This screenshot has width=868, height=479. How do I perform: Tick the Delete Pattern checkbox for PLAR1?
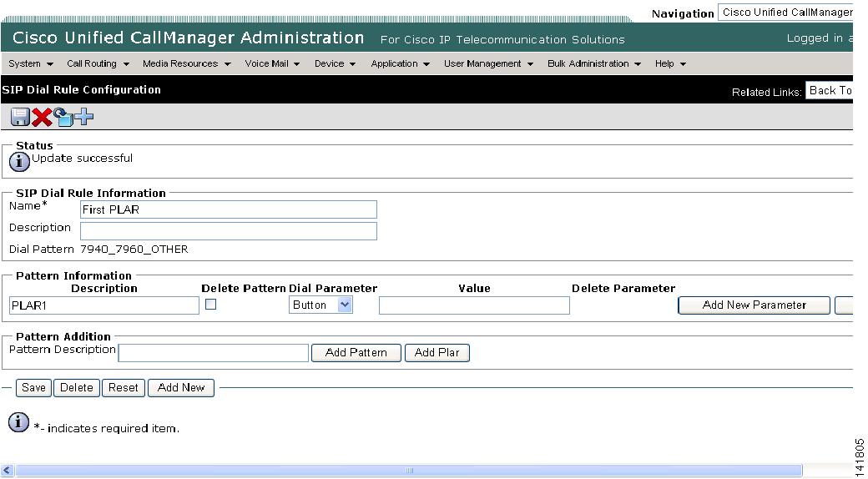tap(210, 304)
